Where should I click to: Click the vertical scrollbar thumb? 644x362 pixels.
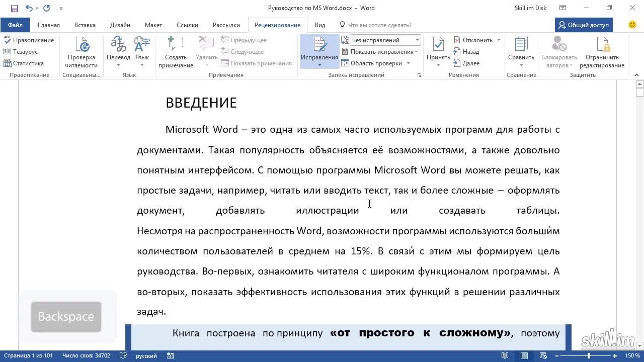pos(639,93)
